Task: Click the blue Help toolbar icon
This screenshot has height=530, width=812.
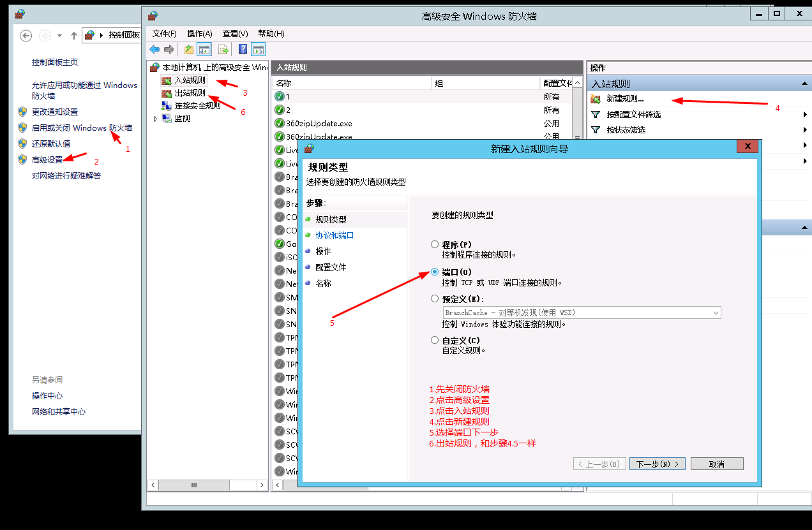Action: 243,49
